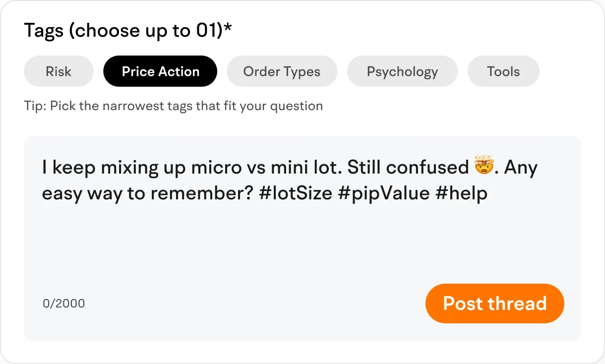Image resolution: width=605 pixels, height=364 pixels.
Task: Deselect the Price Action tag
Action: (160, 71)
